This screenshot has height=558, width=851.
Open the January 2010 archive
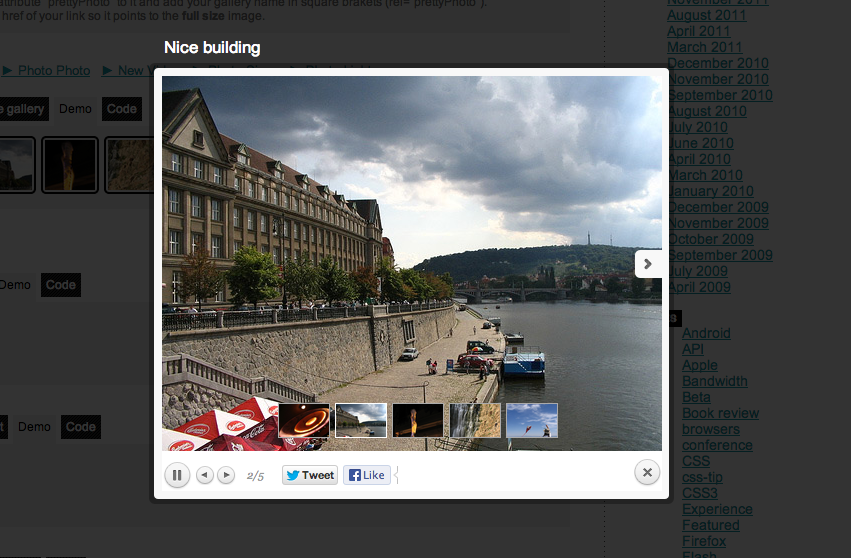[x=711, y=191]
